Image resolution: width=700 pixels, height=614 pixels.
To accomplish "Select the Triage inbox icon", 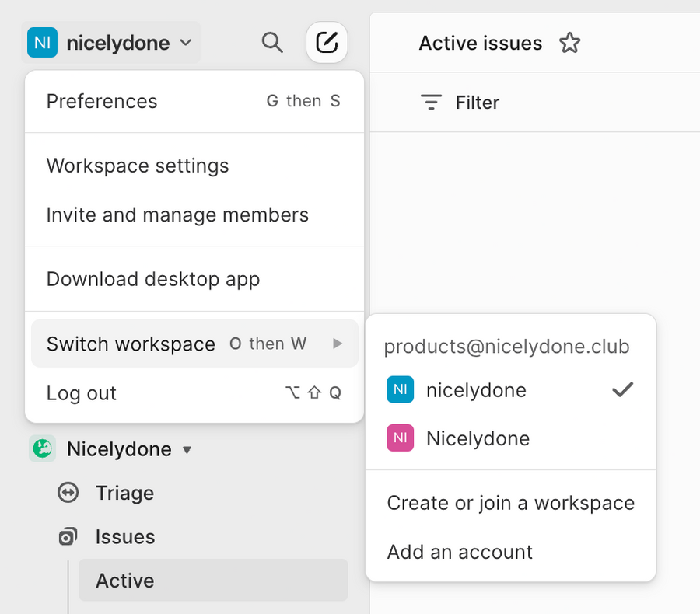I will pyautogui.click(x=68, y=493).
